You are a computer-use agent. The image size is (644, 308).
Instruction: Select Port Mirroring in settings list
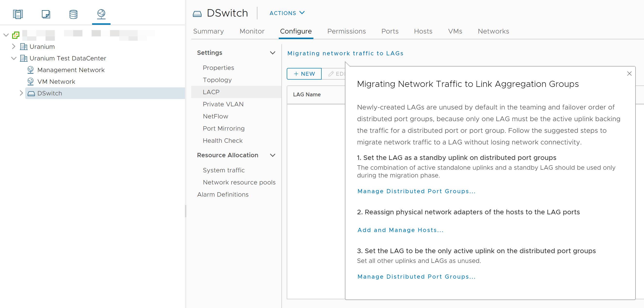[223, 128]
